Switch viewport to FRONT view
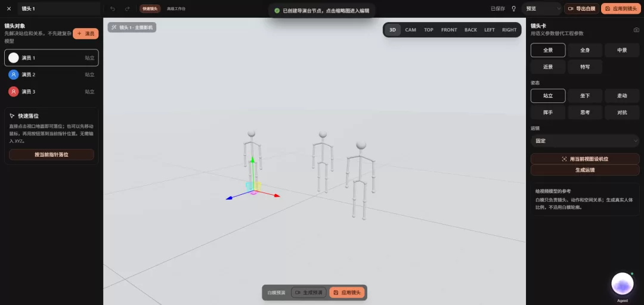The image size is (644, 305). point(449,30)
